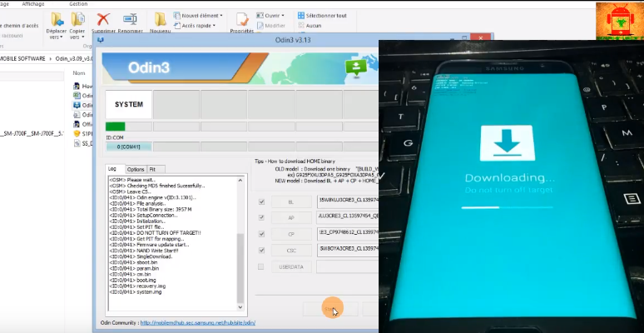Viewport: 644px width, 333px height.
Task: Click the SYSTEM status box in Odin
Action: click(129, 104)
